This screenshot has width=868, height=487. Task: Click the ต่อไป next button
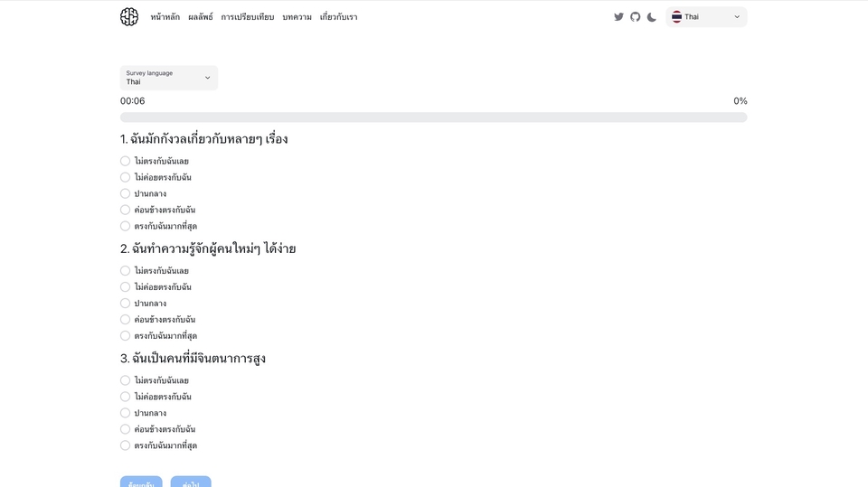click(191, 482)
